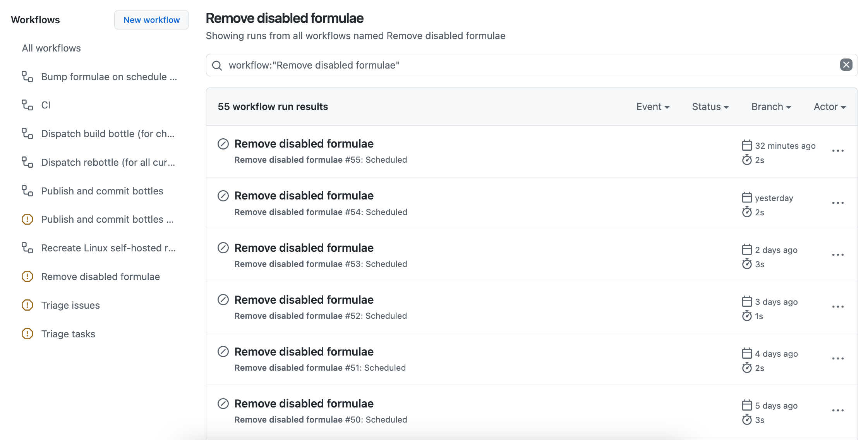Click the calendar icon showing 32 minutes ago
This screenshot has width=868, height=440.
746,146
